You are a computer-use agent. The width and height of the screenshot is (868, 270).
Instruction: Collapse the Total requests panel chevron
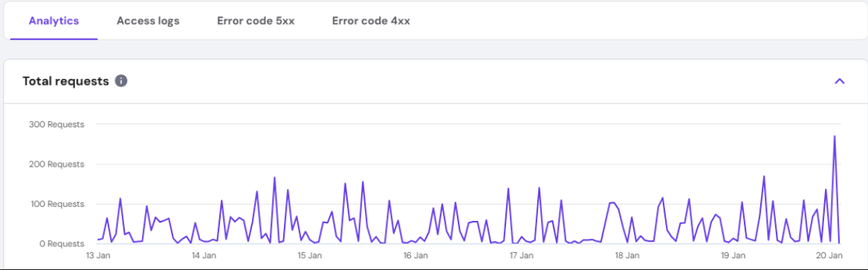(x=839, y=81)
